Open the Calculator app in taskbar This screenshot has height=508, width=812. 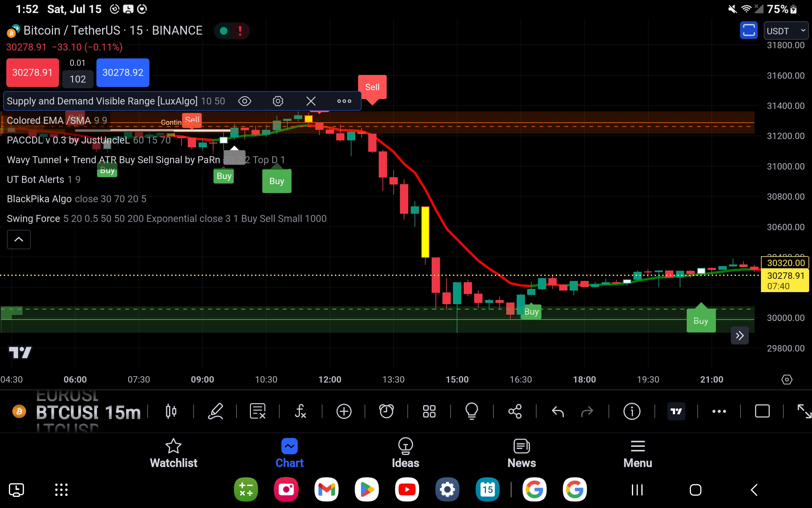[246, 490]
